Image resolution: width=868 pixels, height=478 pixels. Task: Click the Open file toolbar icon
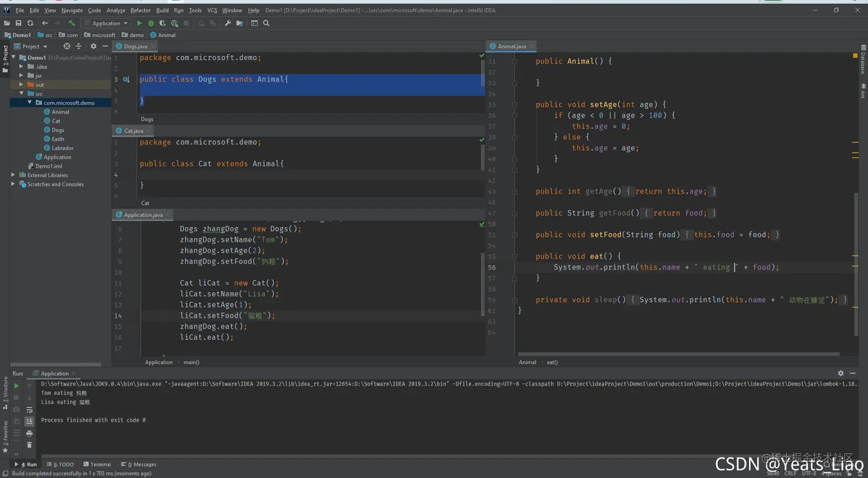point(7,23)
